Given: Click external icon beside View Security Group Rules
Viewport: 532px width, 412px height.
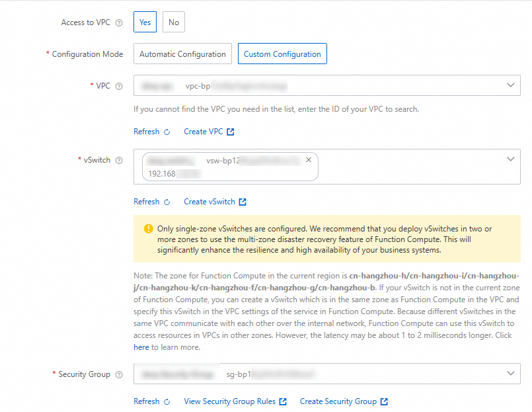Looking at the screenshot, I should (283, 401).
